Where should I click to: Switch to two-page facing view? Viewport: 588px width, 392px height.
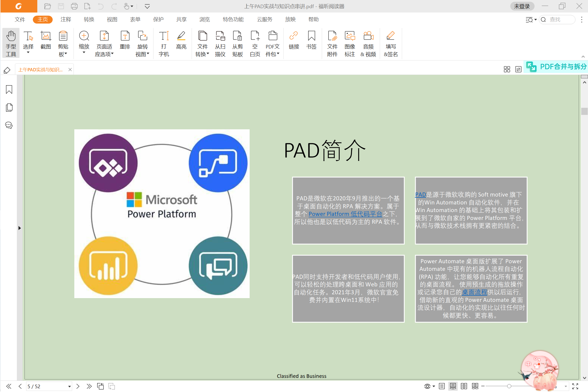[x=464, y=386]
